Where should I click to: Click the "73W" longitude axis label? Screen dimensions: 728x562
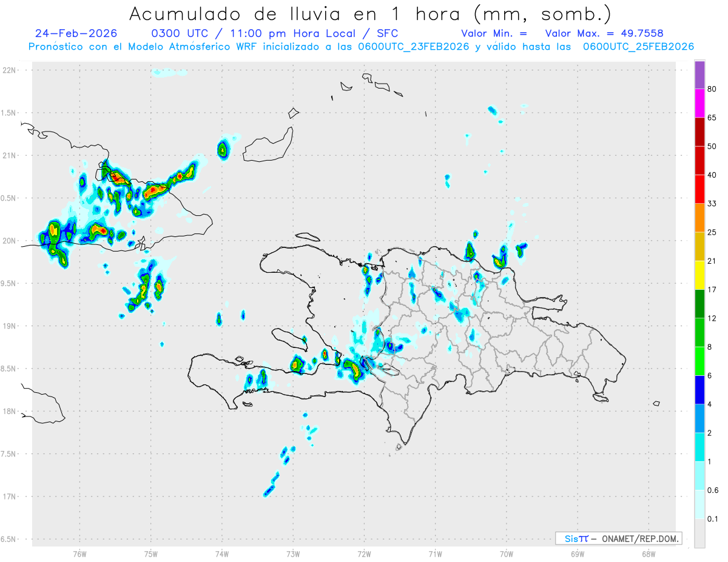293,554
